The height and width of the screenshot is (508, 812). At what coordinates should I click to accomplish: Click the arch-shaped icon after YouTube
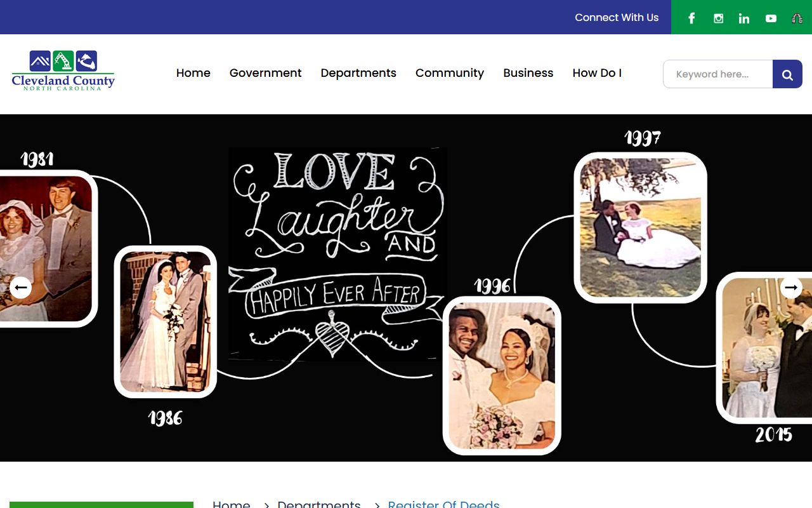[797, 18]
